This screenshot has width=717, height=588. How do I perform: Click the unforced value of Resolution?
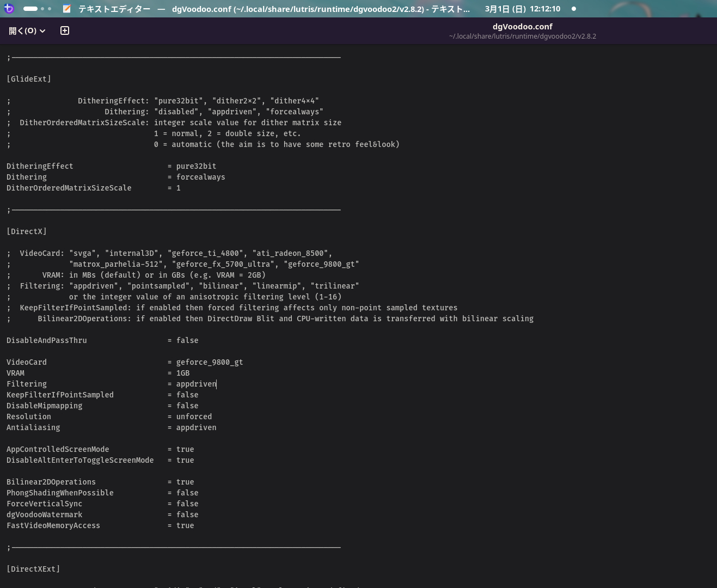click(194, 416)
